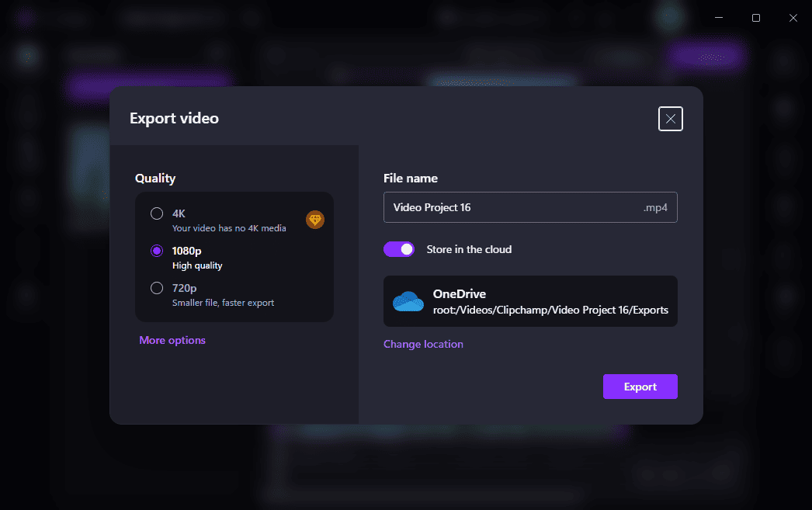Click the OneDrive cloud icon
Viewport: 812px width, 510px height.
pos(408,301)
